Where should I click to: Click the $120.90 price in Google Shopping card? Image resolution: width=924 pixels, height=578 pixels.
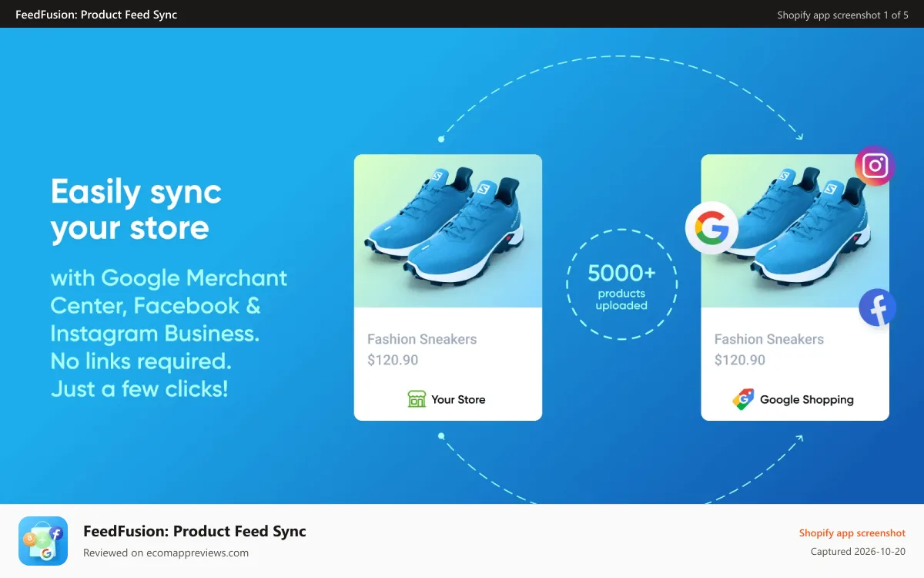point(740,360)
